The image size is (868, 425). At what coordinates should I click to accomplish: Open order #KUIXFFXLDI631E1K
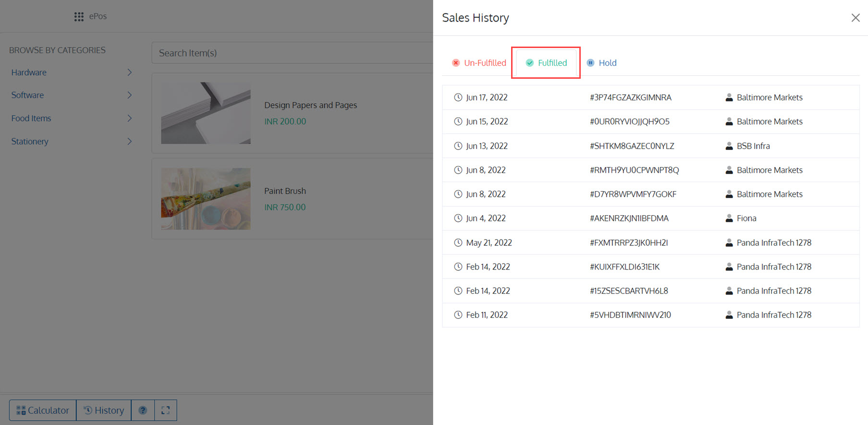coord(624,267)
